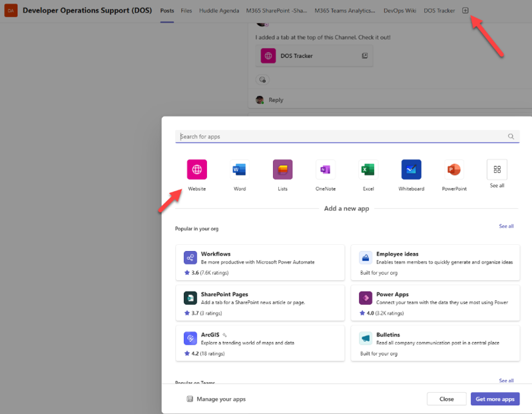532x414 pixels.
Task: Open the Workflows app icon
Action: [x=190, y=258]
